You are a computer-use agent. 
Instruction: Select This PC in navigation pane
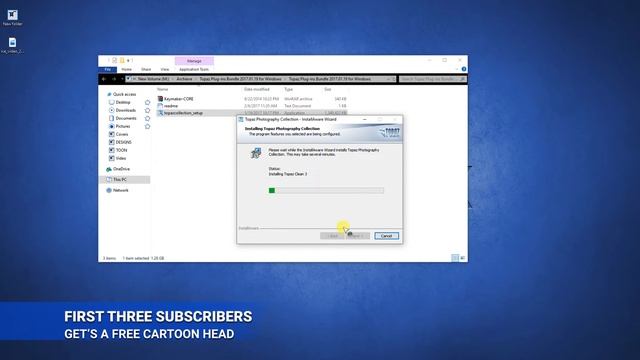(120, 180)
